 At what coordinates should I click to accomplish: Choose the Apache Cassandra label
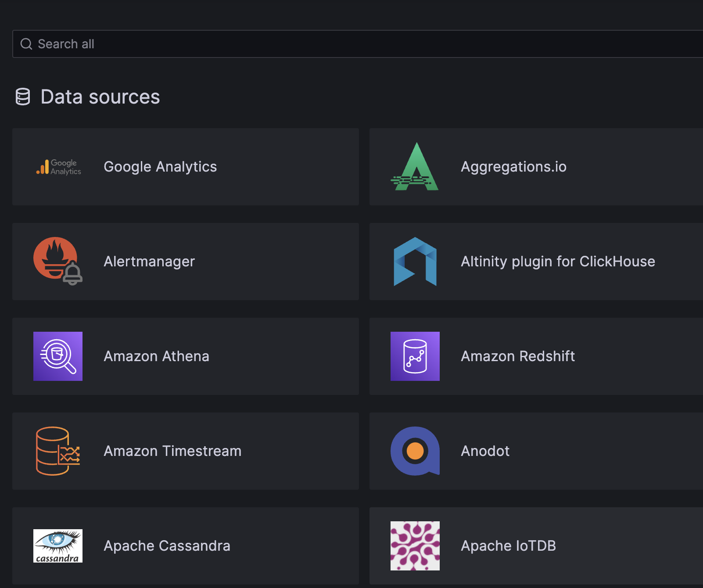167,546
